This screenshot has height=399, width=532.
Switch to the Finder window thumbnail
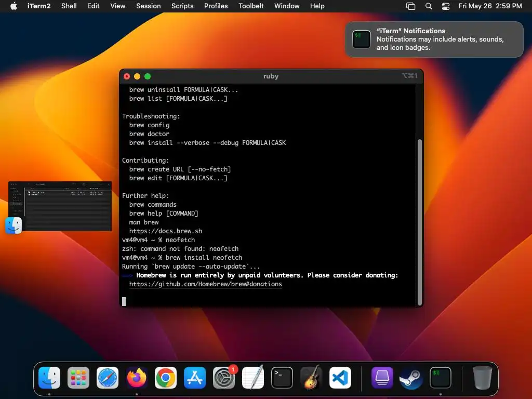(x=60, y=206)
